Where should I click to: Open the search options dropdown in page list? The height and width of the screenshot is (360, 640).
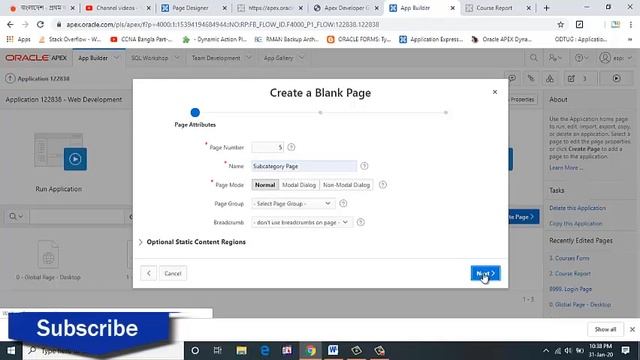pyautogui.click(x=16, y=216)
